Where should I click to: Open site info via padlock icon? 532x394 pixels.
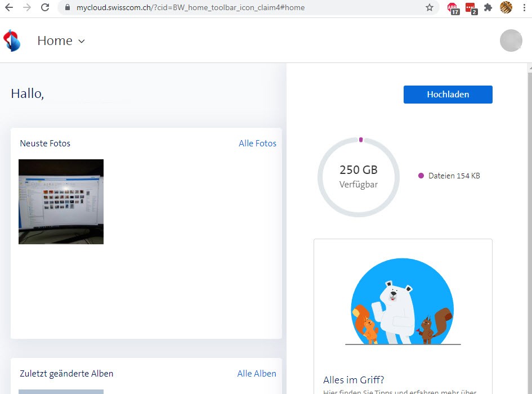click(x=67, y=8)
